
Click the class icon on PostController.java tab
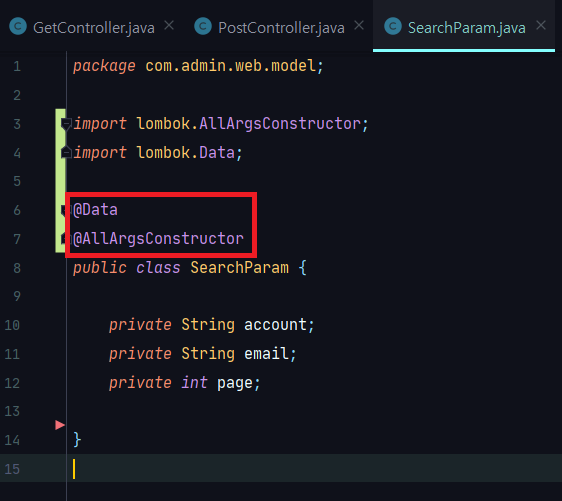203,27
